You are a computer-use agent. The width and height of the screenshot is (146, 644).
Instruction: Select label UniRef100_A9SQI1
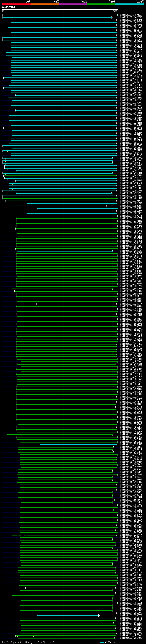click(131, 228)
